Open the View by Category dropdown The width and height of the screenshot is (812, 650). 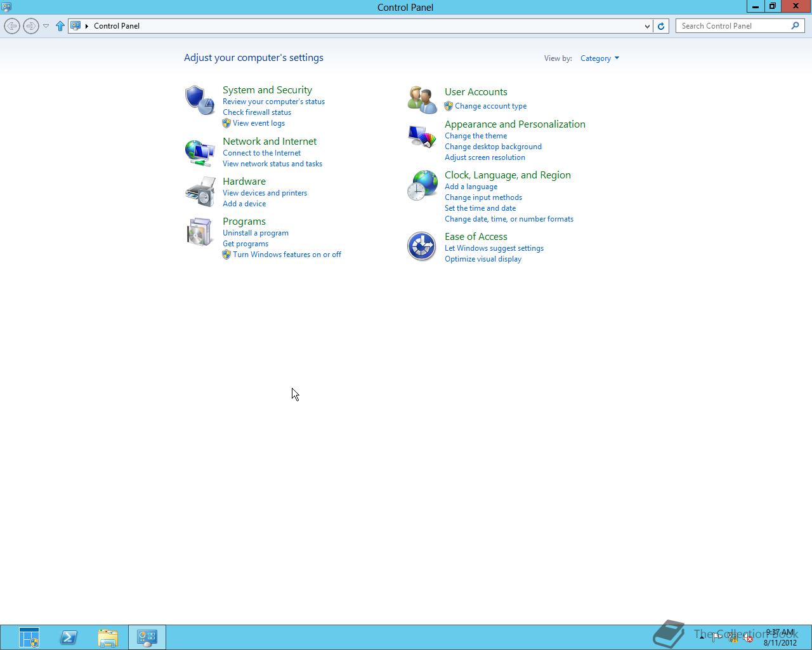(599, 58)
